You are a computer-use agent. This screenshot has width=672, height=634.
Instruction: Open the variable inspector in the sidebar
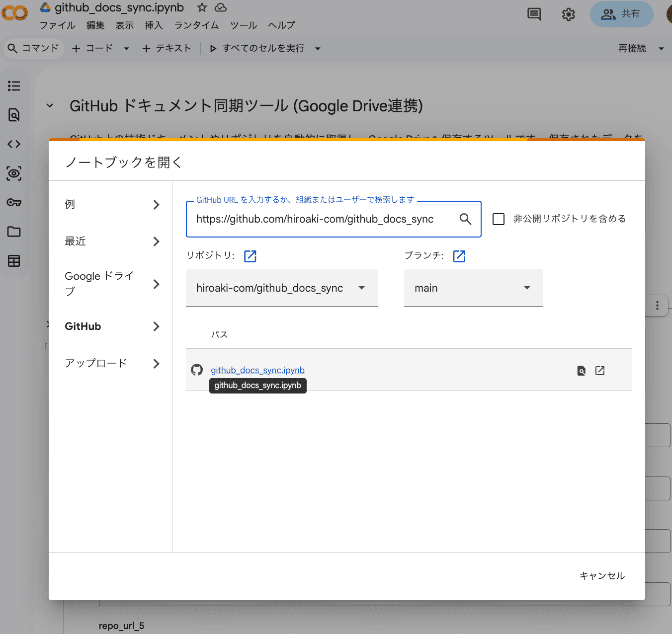14,173
